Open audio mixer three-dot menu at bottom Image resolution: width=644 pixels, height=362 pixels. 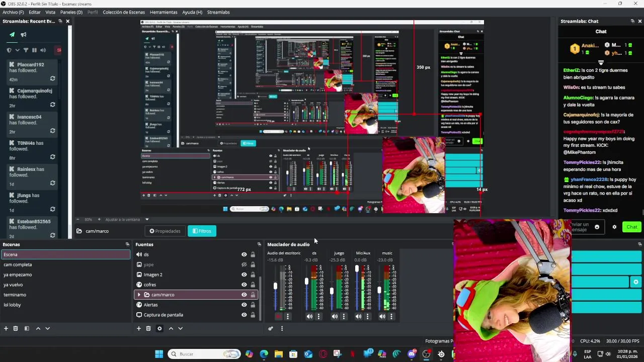pyautogui.click(x=282, y=328)
